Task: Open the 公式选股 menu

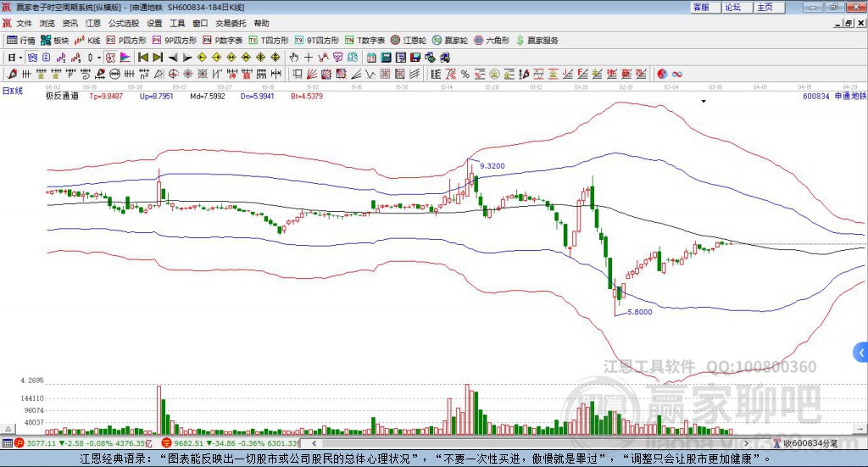Action: (x=124, y=23)
